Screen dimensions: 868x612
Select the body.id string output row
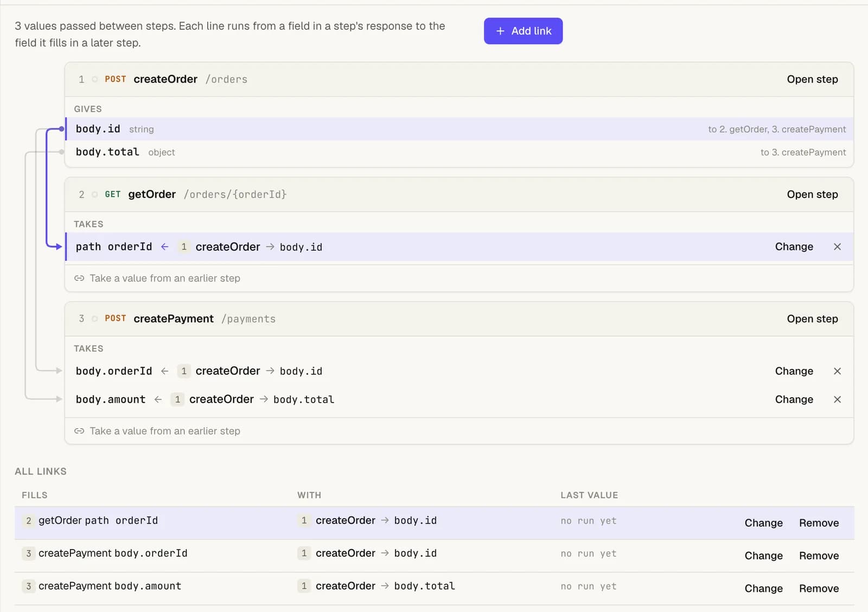point(459,129)
